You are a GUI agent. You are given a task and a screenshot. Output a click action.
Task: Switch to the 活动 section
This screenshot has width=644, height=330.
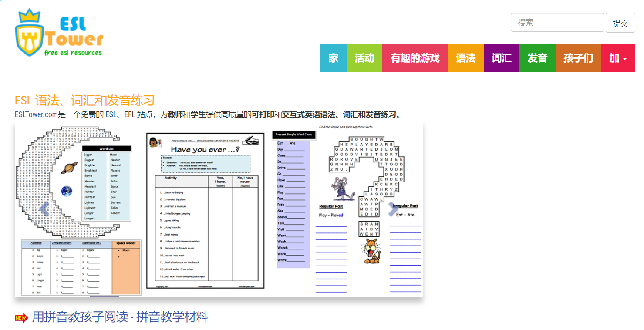[364, 58]
